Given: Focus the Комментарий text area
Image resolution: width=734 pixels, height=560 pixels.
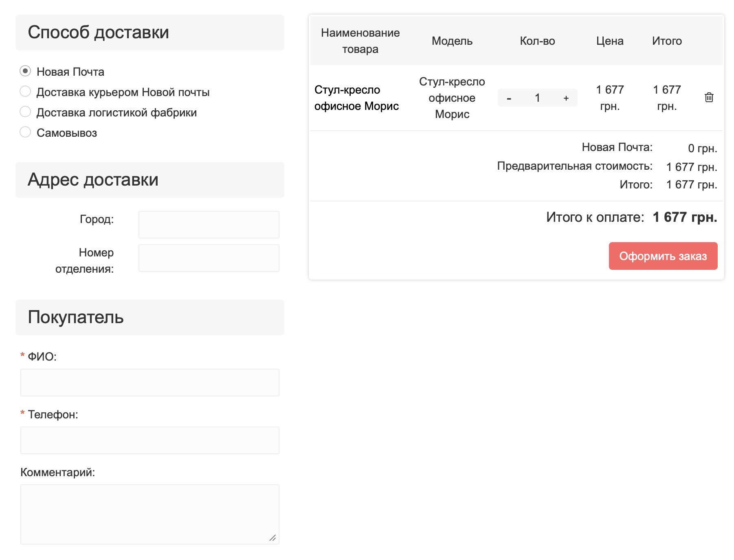Looking at the screenshot, I should point(149,514).
